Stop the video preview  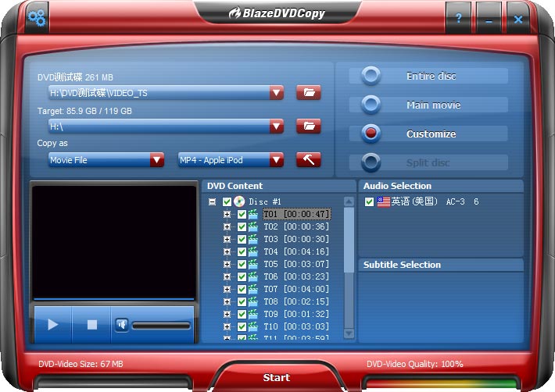(x=92, y=324)
